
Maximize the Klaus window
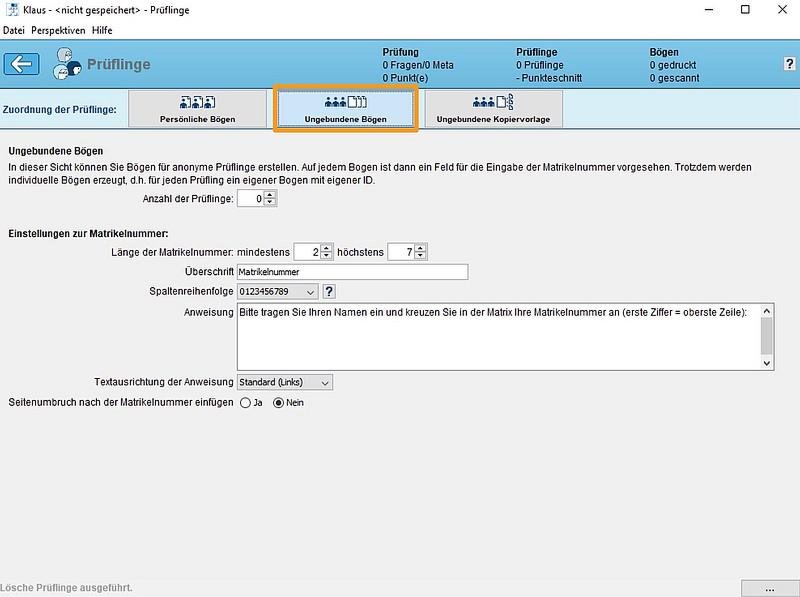click(745, 10)
